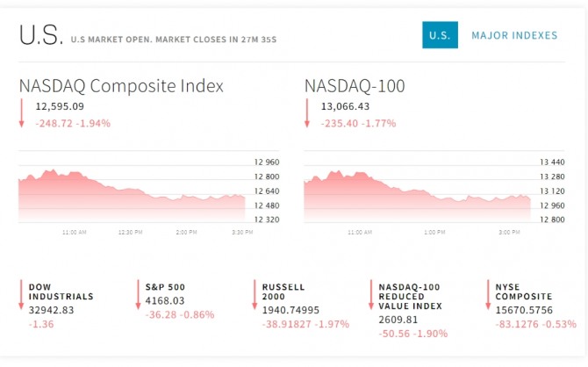Click the NASDAQ Composite value 12,595.09
Image resolution: width=588 pixels, height=367 pixels.
point(59,107)
